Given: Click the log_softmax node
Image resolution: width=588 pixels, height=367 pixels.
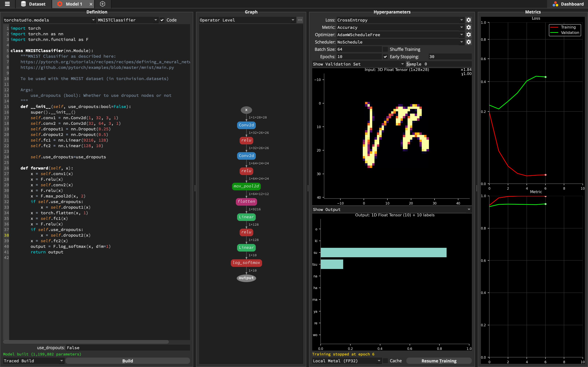Looking at the screenshot, I should (x=246, y=262).
